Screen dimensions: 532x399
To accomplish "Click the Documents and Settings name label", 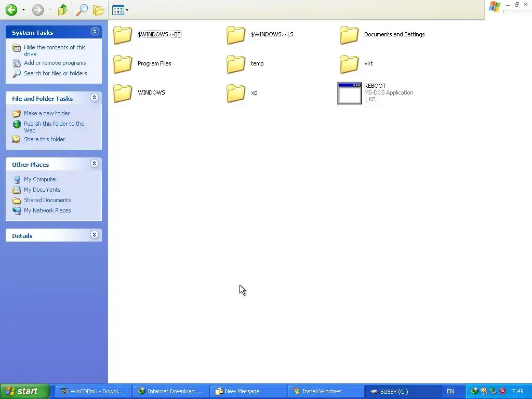I will [394, 34].
